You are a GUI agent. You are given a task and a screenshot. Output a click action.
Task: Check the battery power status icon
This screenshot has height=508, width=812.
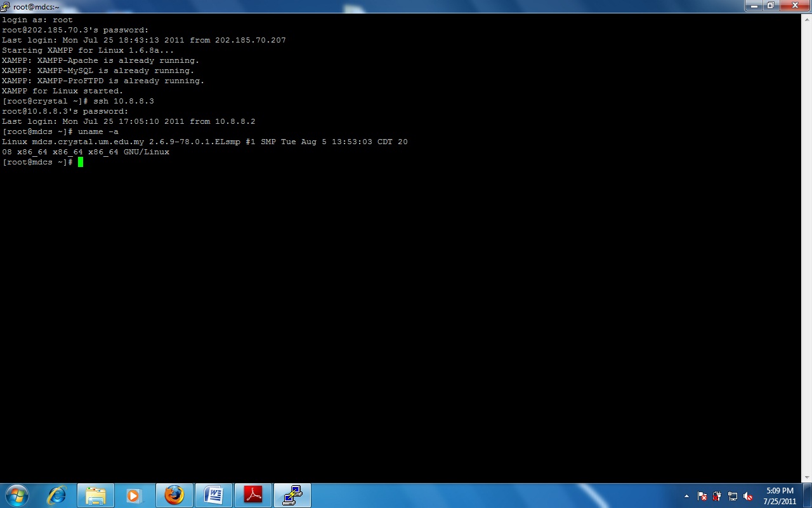717,496
